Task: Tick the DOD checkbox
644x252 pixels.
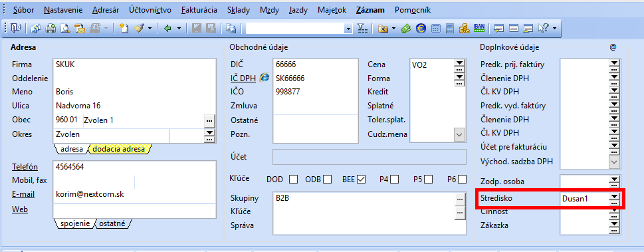Action: pos(293,180)
